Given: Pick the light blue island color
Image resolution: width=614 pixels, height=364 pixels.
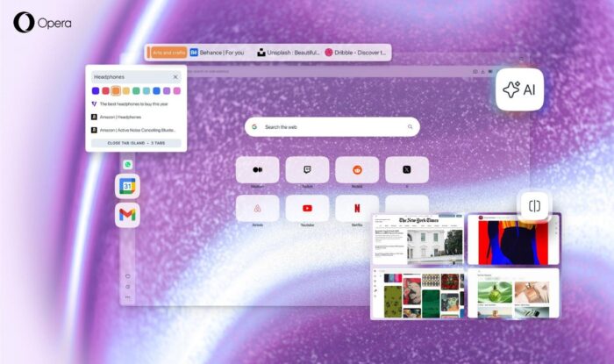Looking at the screenshot, I should coord(146,91).
